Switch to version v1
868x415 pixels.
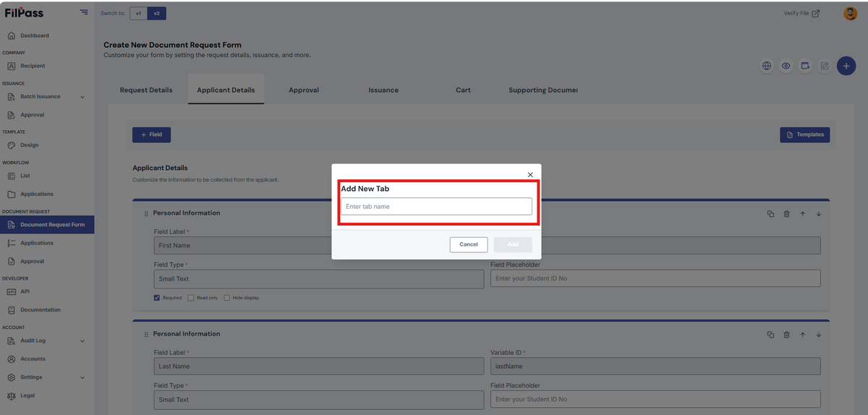[138, 13]
